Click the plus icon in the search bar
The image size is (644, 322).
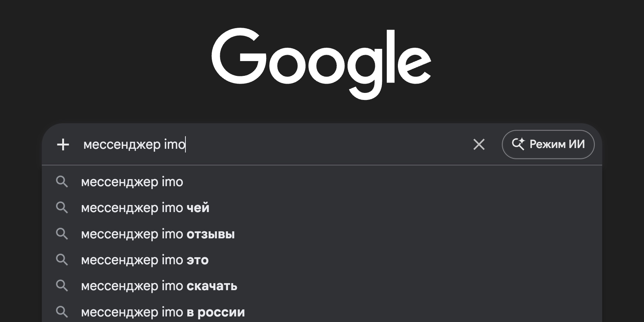tap(63, 145)
